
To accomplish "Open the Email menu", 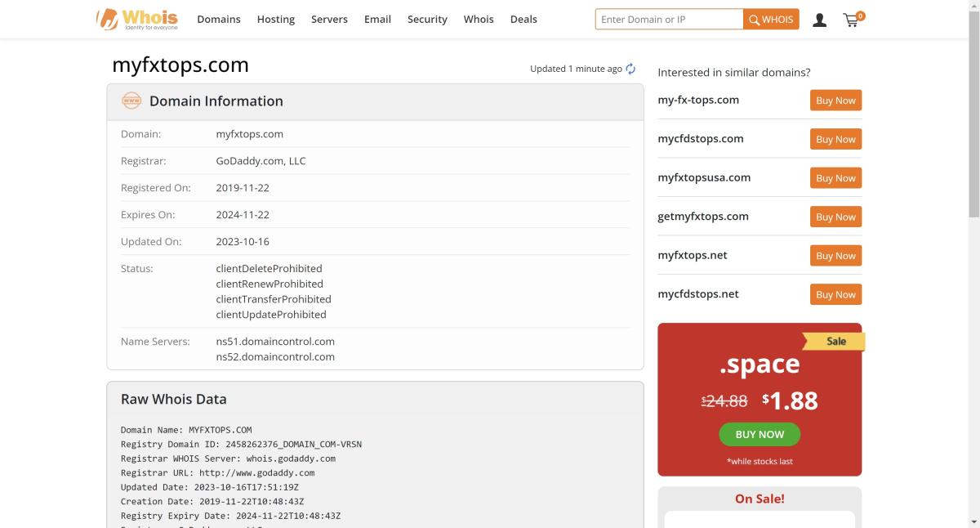I will pos(377,20).
